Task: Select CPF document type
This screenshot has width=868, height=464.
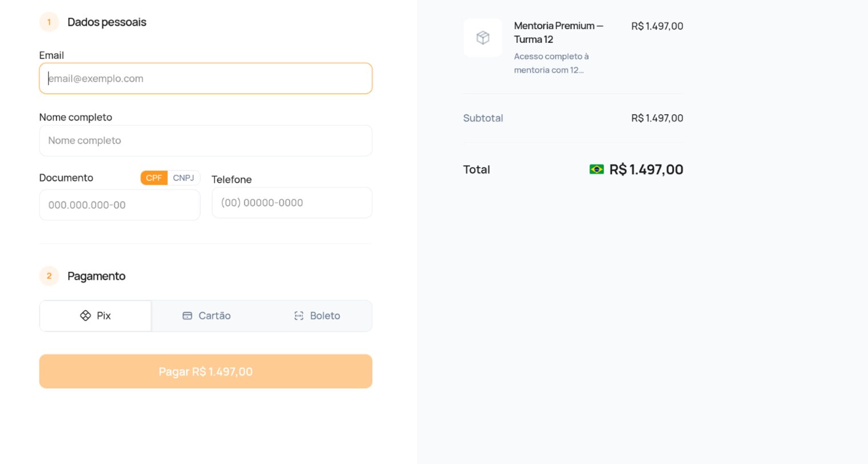Action: [154, 178]
